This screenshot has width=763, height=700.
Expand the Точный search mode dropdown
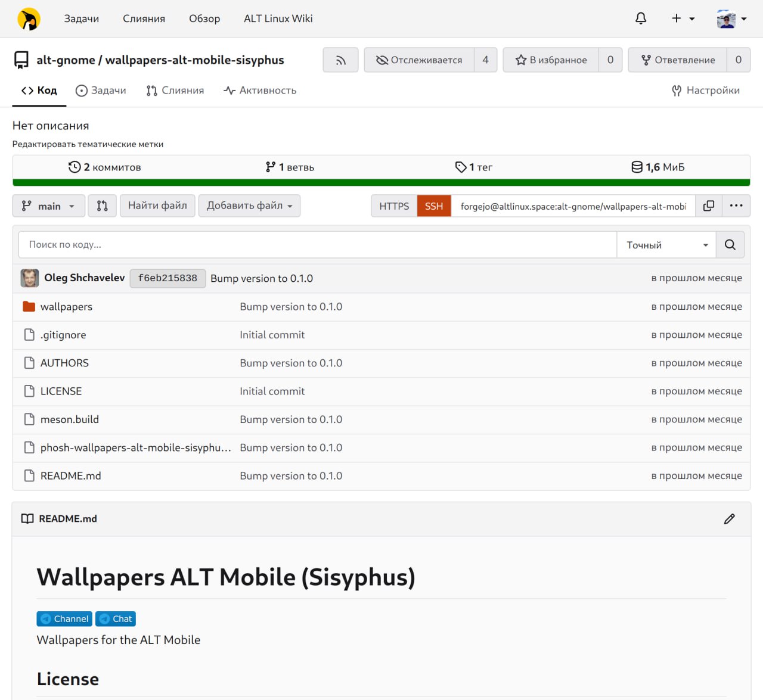pos(666,245)
